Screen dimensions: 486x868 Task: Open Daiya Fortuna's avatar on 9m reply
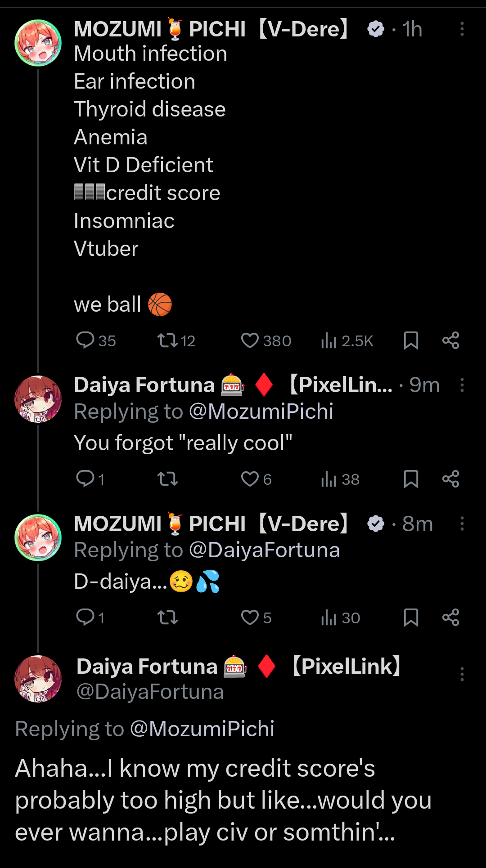coord(38,399)
